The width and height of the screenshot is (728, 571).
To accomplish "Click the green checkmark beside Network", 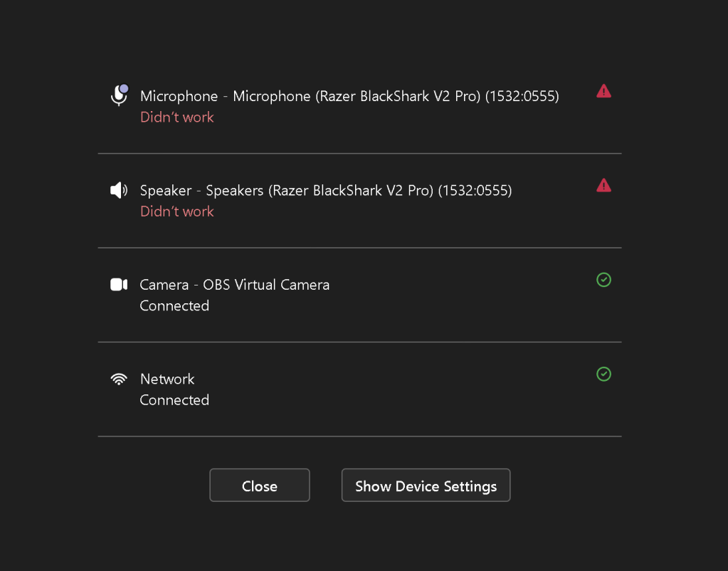I will coord(603,374).
